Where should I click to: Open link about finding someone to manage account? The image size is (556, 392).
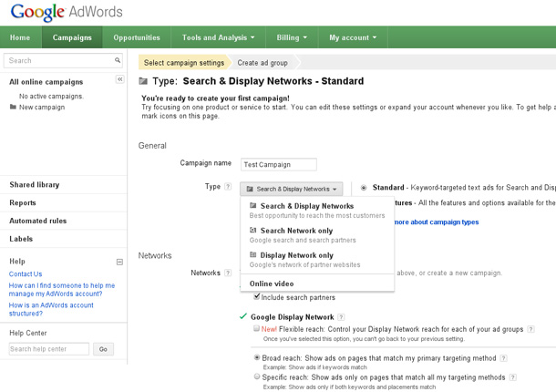coord(62,290)
